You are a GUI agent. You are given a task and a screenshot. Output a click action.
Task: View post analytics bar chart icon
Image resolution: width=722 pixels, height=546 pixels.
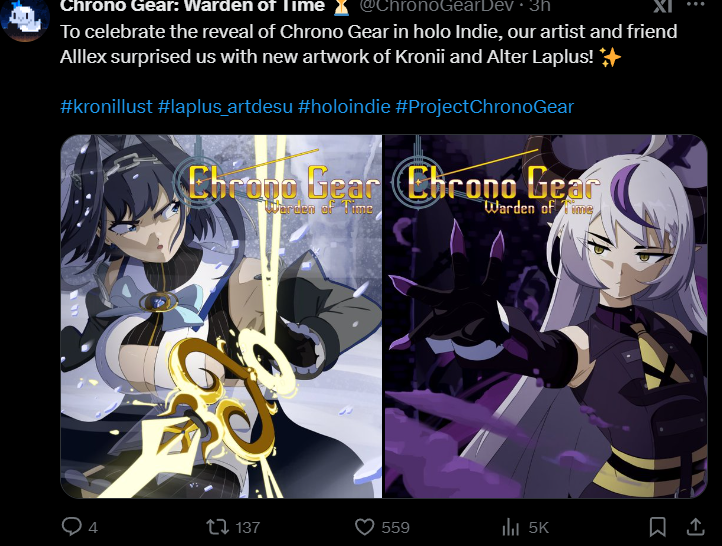(x=511, y=527)
